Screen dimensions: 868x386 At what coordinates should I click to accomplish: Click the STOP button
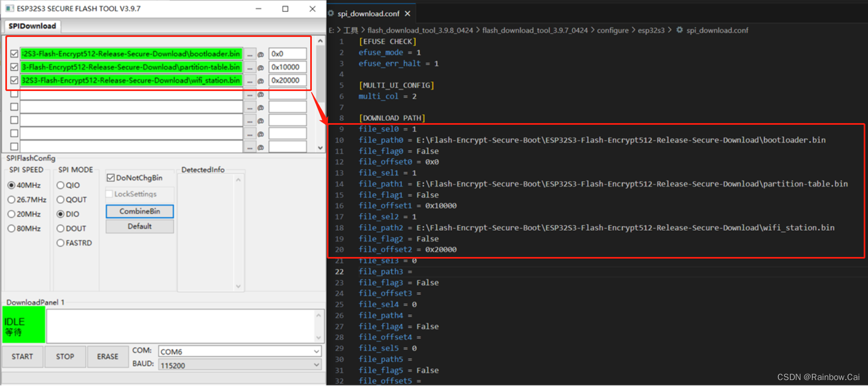[65, 357]
